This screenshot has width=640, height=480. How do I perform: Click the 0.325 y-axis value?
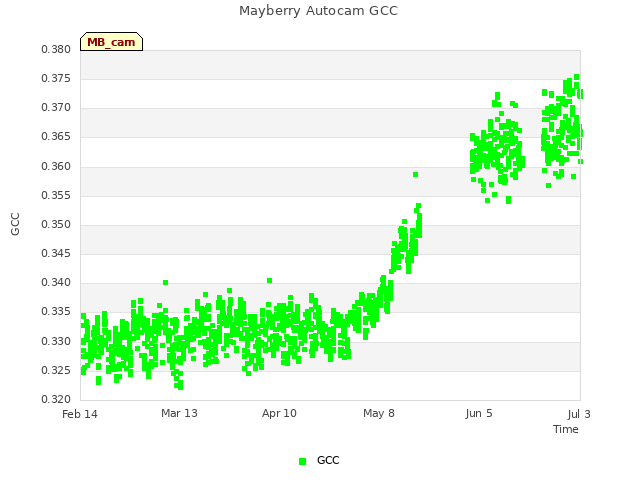(56, 371)
